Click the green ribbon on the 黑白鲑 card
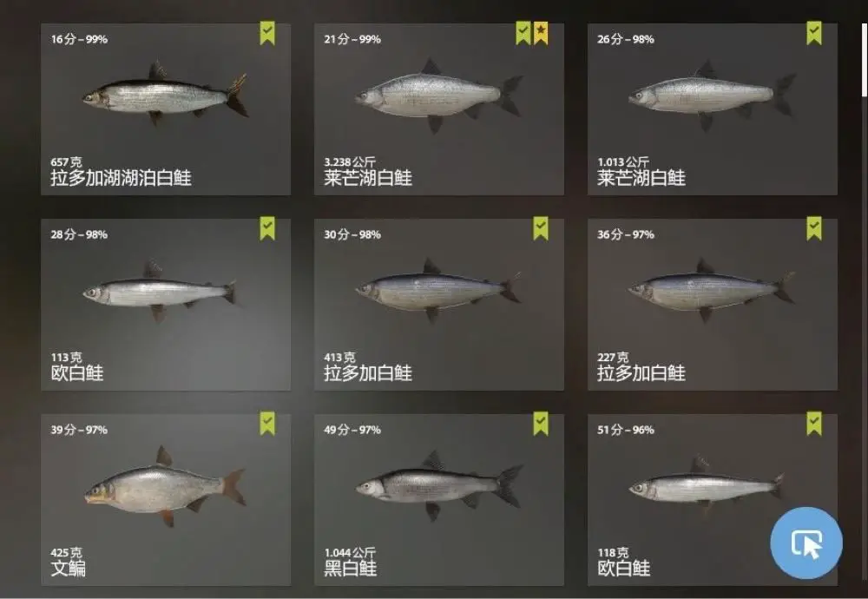 pyautogui.click(x=541, y=424)
